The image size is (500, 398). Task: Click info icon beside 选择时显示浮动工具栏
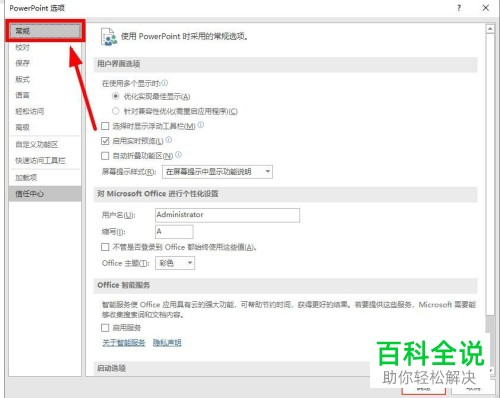click(x=201, y=125)
